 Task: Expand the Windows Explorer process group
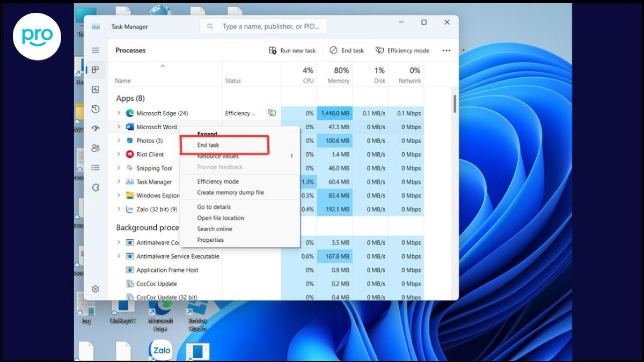pos(119,196)
